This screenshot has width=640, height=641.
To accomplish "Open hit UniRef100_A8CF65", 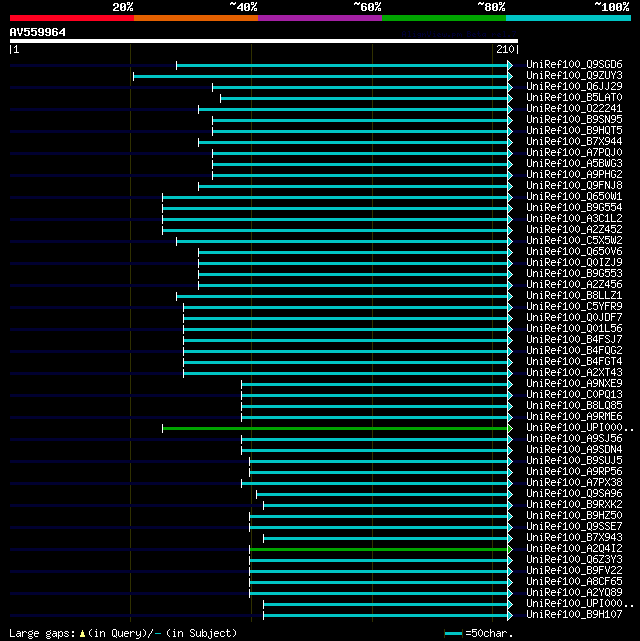I will coord(574,582).
